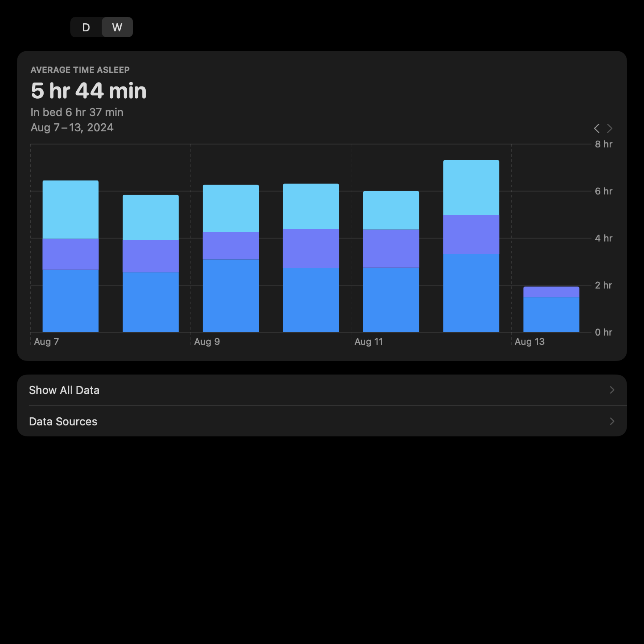Click the 2 hr axis label
644x644 pixels.
(604, 285)
